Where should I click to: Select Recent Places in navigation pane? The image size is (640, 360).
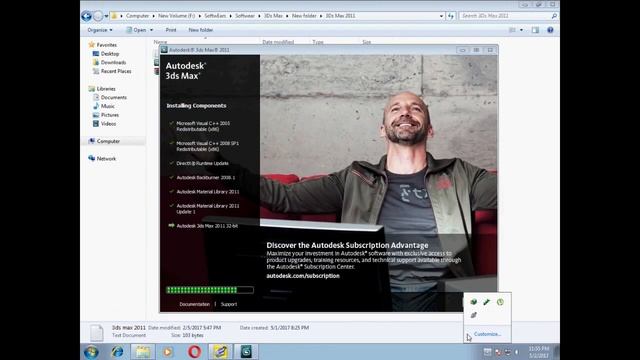(x=112, y=71)
